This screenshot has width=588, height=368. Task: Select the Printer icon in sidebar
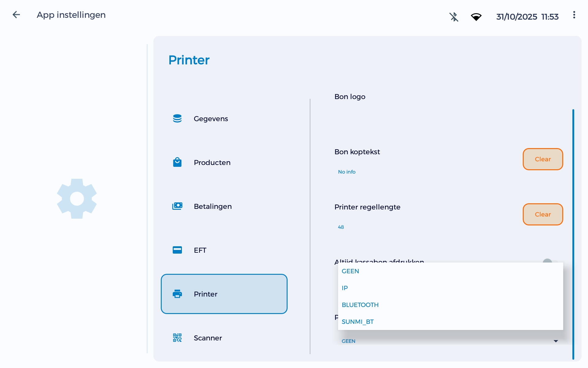(x=178, y=294)
